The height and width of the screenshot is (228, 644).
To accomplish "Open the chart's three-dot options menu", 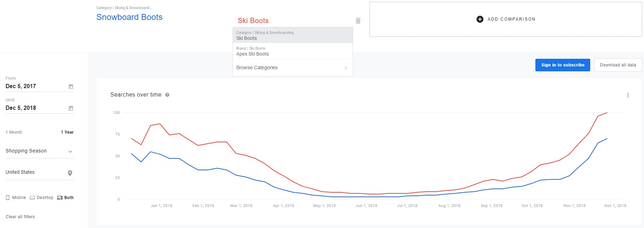I will tap(628, 95).
